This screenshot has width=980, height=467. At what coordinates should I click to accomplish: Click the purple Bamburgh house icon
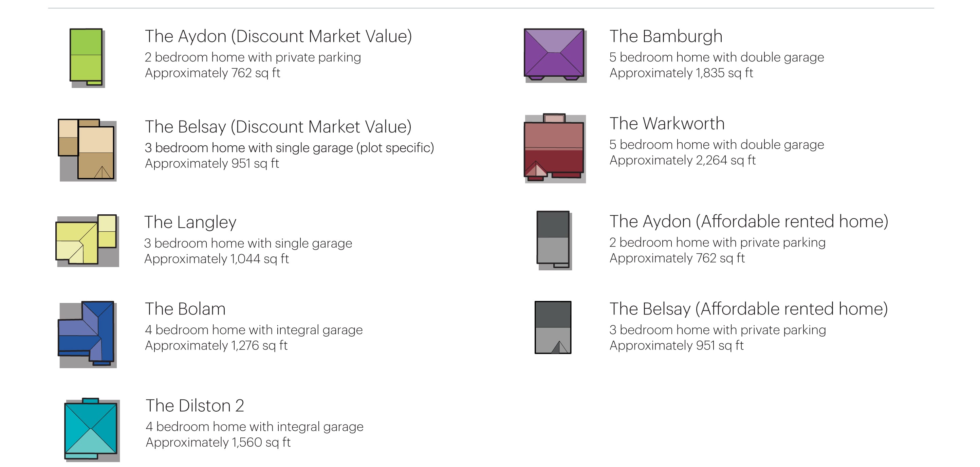[x=554, y=54]
